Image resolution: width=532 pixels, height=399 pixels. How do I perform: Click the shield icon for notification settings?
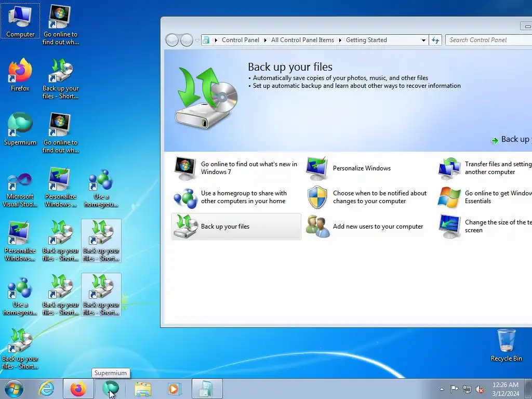317,197
